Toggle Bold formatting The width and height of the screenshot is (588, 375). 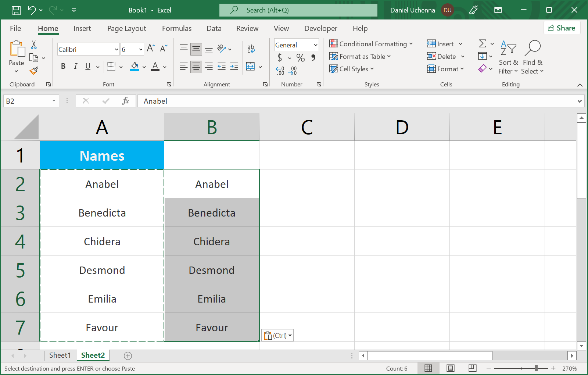63,66
